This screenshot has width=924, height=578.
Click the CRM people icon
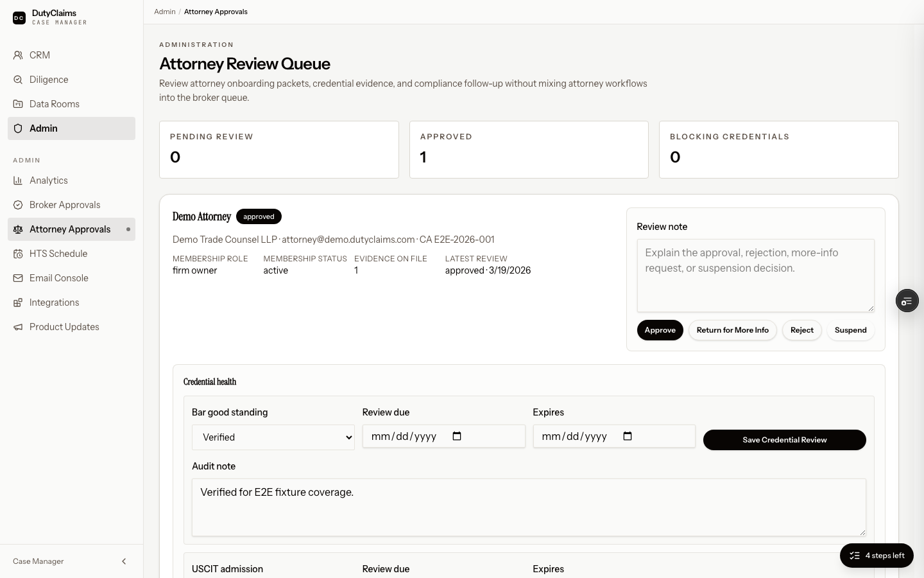pyautogui.click(x=18, y=55)
